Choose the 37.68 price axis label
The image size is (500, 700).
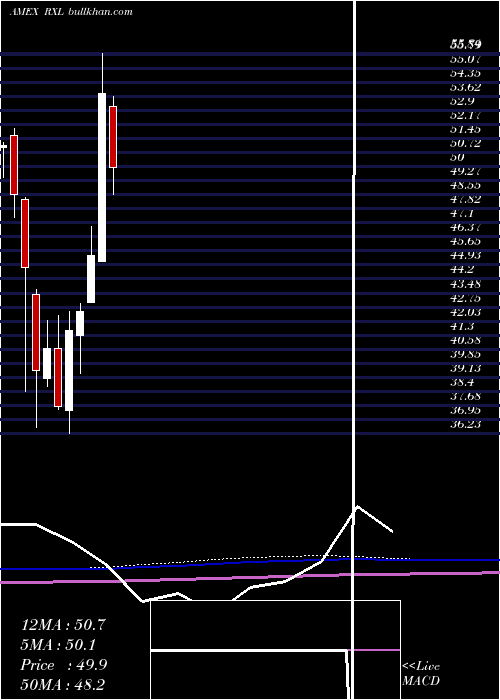coord(466,396)
